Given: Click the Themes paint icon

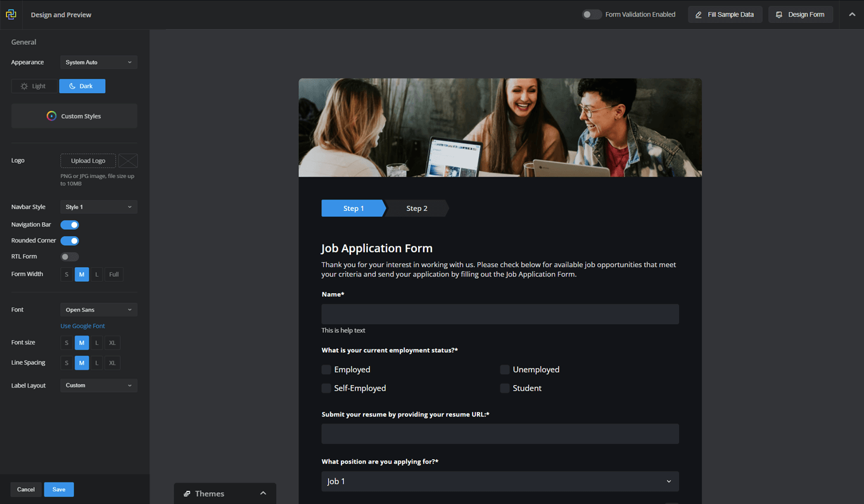Looking at the screenshot, I should [186, 493].
